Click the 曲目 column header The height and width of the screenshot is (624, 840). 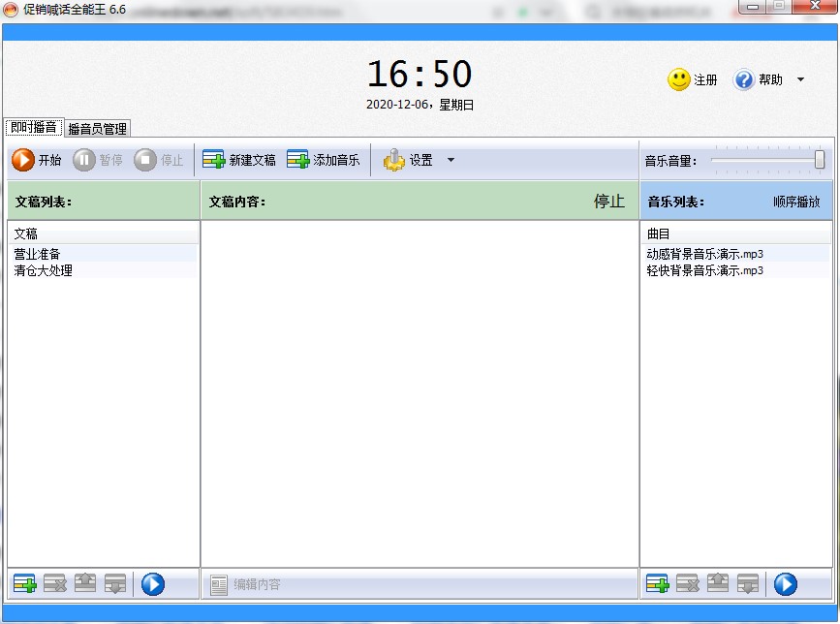pos(735,234)
